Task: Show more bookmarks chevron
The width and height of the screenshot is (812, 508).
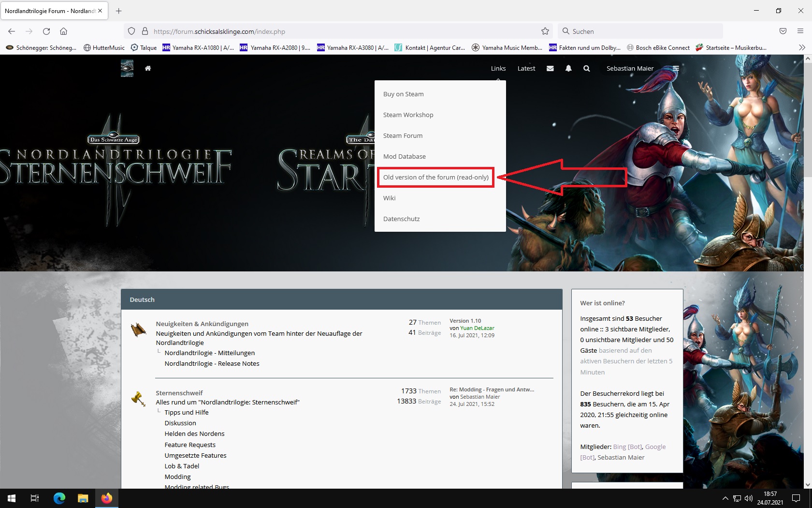Action: click(802, 47)
